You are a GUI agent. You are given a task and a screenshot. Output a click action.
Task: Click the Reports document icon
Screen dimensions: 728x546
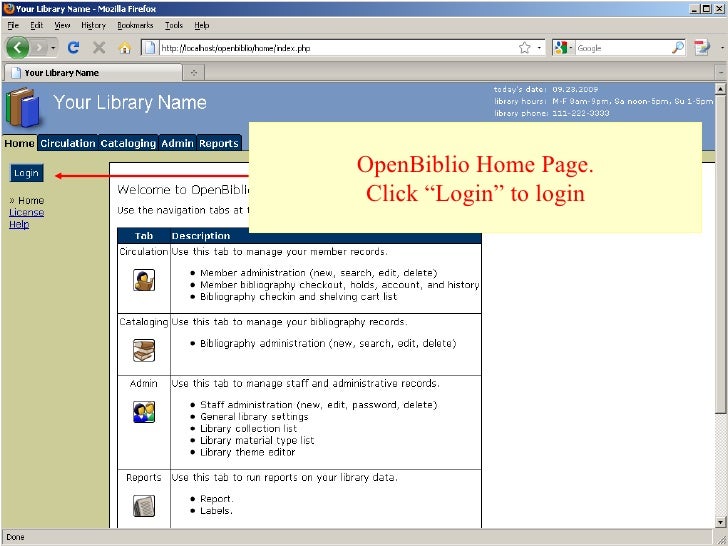(x=144, y=506)
